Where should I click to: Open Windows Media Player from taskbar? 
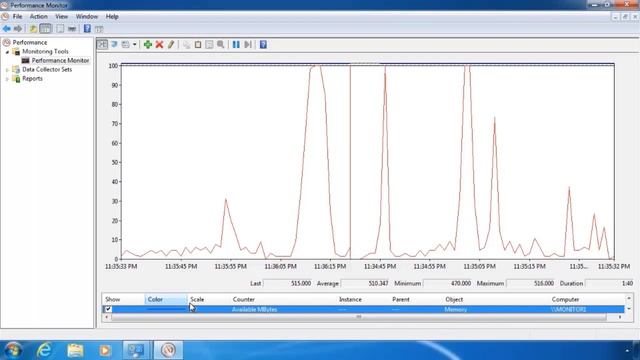[x=105, y=350]
